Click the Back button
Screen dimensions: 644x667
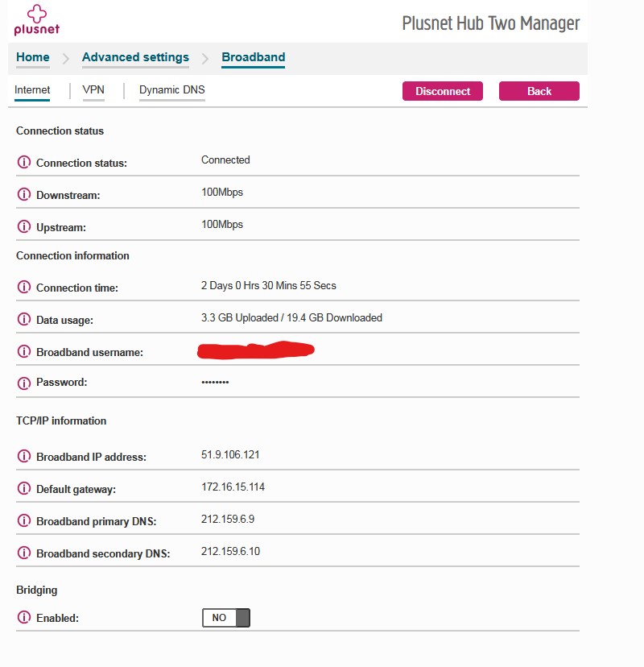pyautogui.click(x=539, y=91)
